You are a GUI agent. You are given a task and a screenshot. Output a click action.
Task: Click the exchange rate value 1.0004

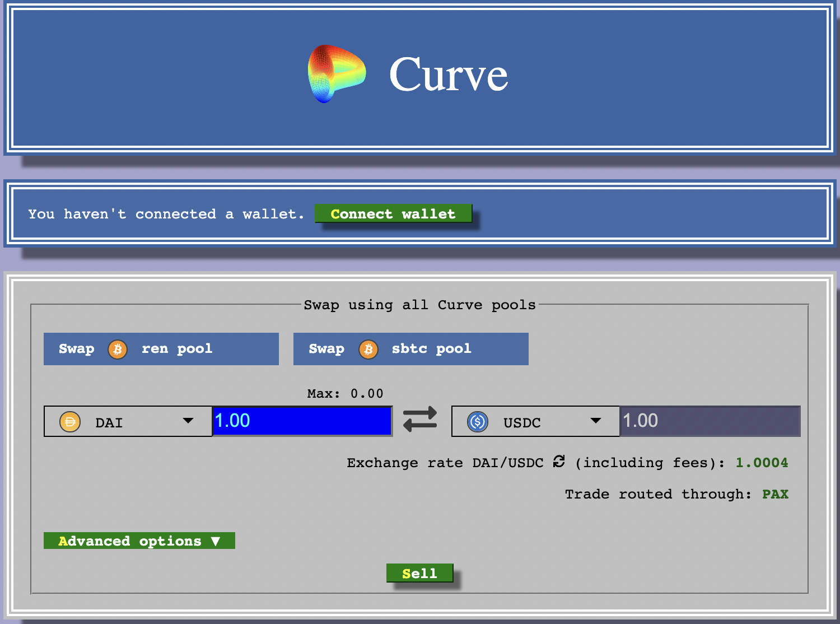762,463
